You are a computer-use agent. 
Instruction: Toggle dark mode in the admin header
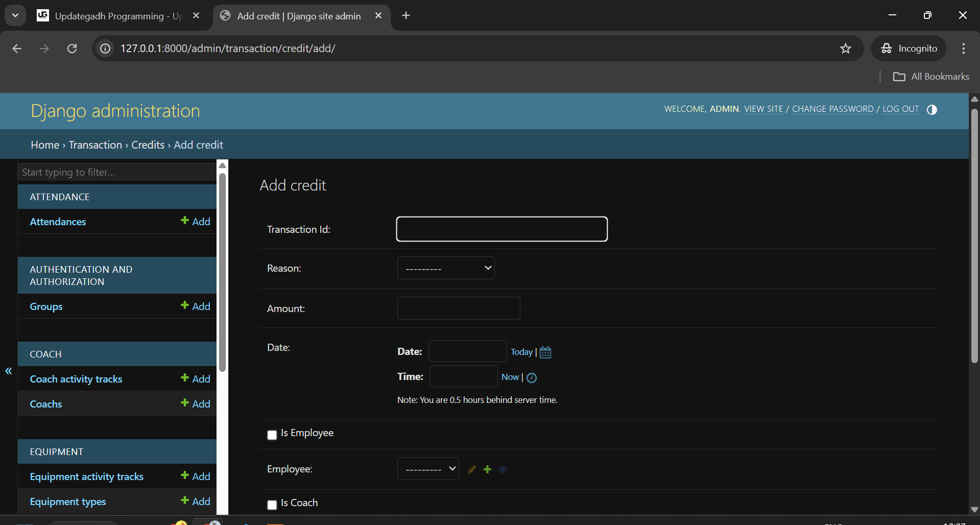pyautogui.click(x=932, y=109)
